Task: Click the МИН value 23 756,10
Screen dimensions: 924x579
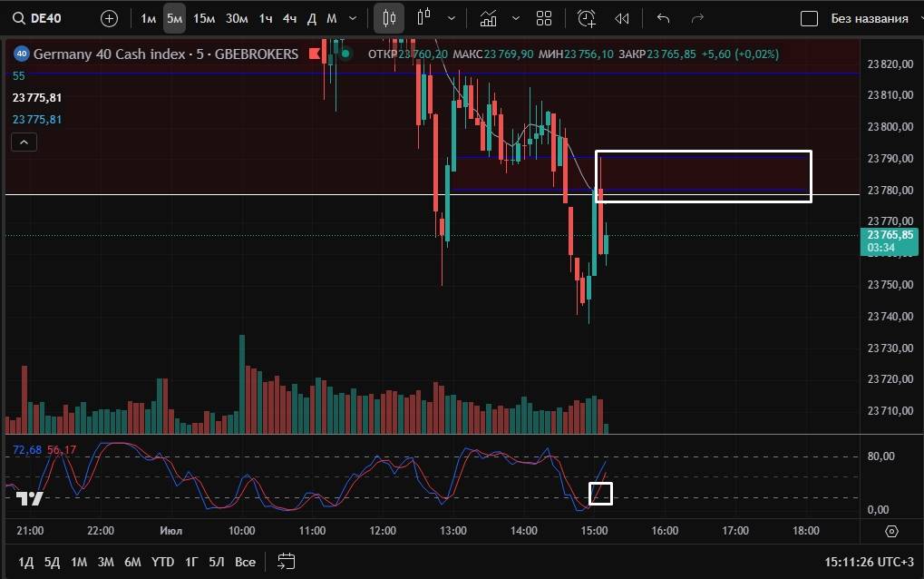Action: pos(588,54)
